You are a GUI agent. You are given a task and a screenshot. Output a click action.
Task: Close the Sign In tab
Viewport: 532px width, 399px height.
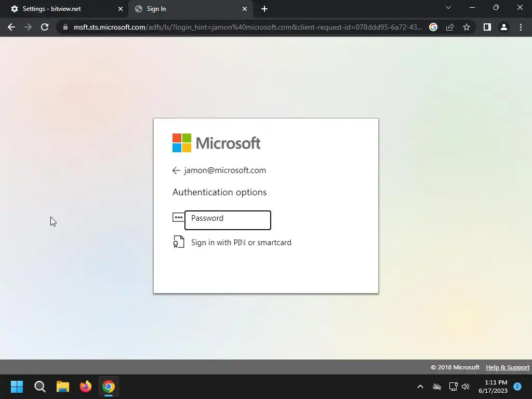(245, 9)
